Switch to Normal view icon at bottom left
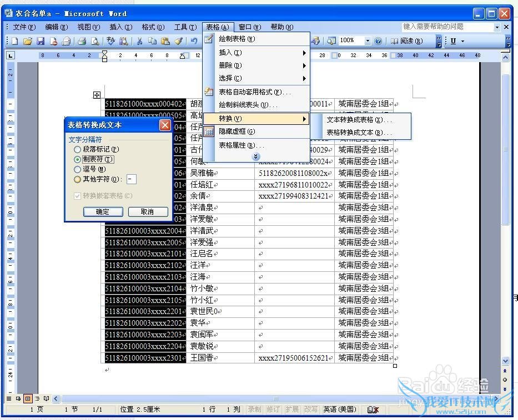 click(x=9, y=398)
